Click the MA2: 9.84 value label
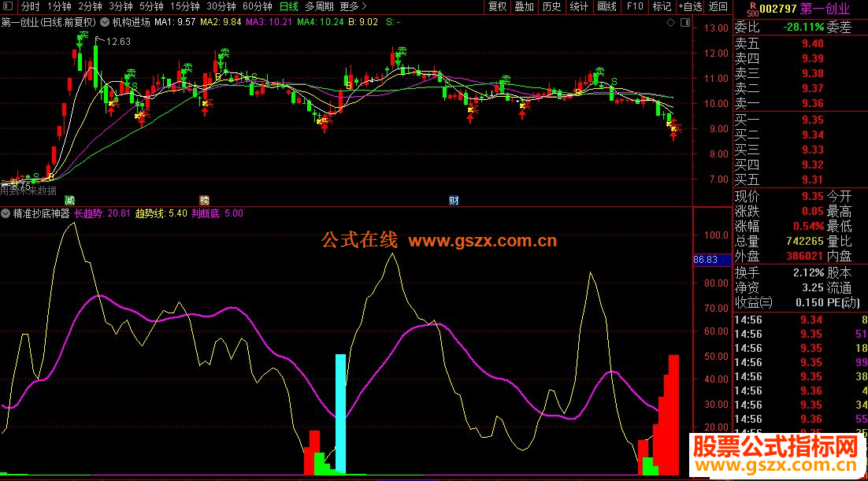The image size is (868, 481). coord(221,22)
